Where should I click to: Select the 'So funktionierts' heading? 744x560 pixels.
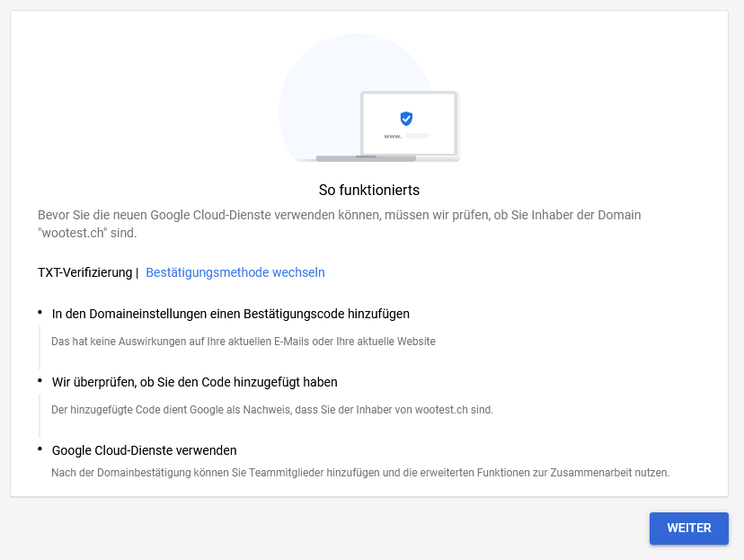(x=369, y=190)
